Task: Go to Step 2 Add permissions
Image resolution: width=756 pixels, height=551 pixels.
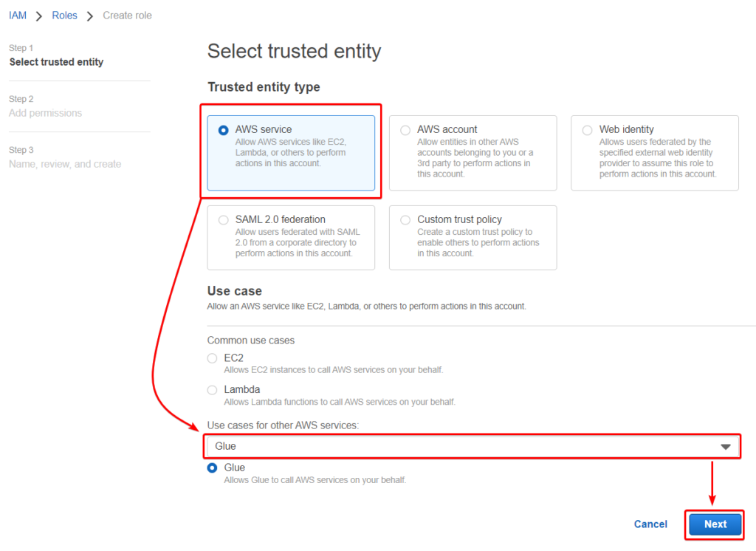Action: click(45, 113)
